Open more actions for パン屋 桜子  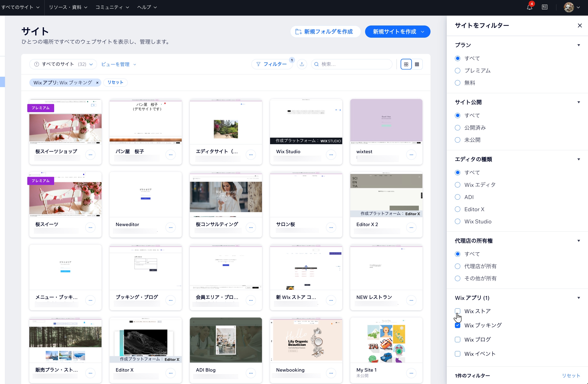point(171,155)
